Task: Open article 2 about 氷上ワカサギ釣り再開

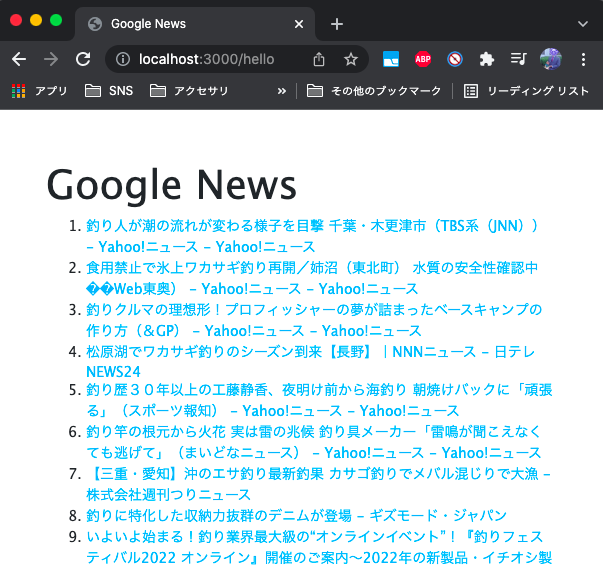Action: (312, 278)
